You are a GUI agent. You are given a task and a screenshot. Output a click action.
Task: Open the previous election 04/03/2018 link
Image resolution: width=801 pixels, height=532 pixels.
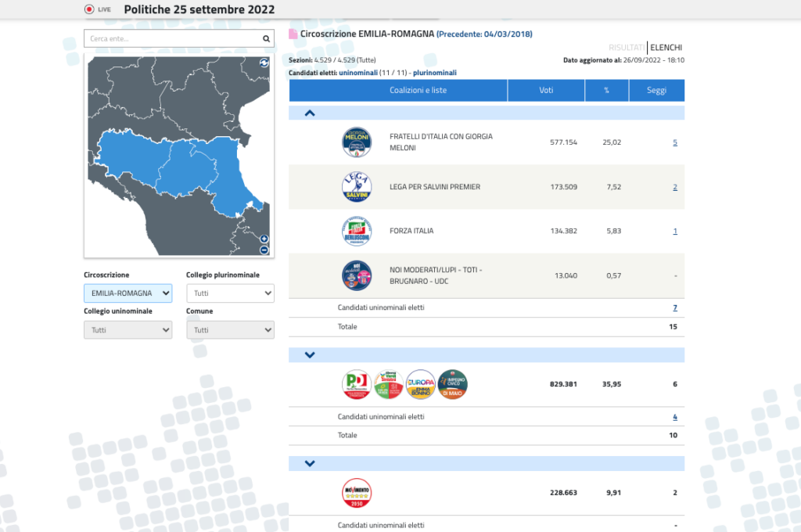[x=484, y=34]
